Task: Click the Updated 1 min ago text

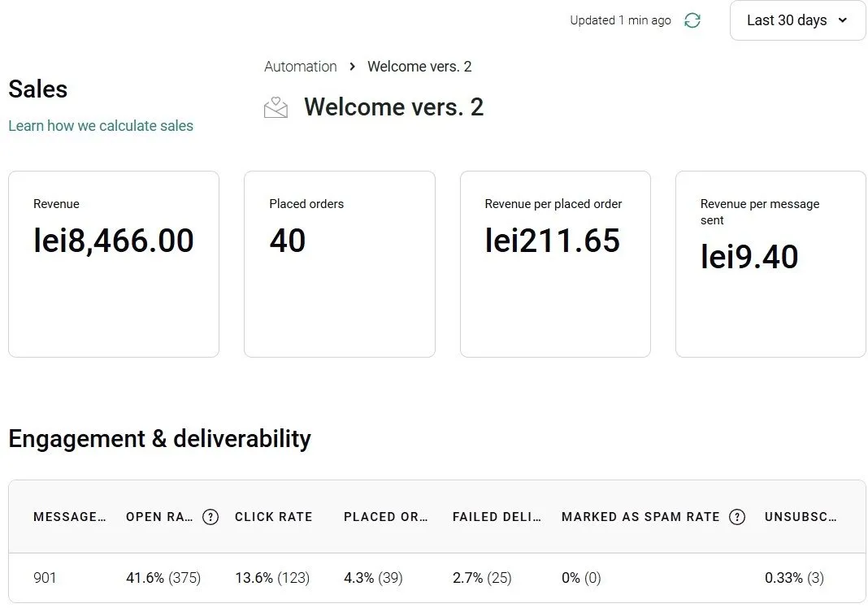Action: (620, 20)
